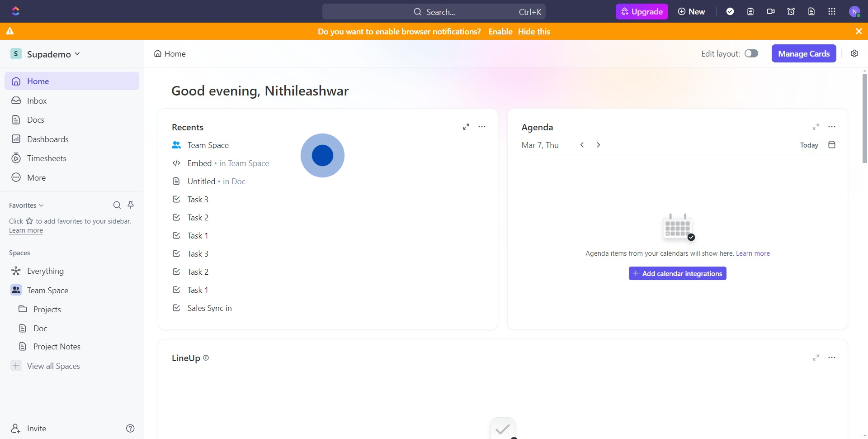The image size is (868, 439).
Task: Click Hide this in the banner
Action: (x=534, y=31)
